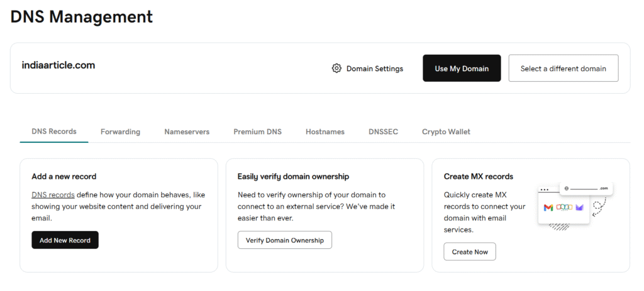Screen dimensions: 644x291
Task: Click the Domain Settings gear icon
Action: point(336,69)
